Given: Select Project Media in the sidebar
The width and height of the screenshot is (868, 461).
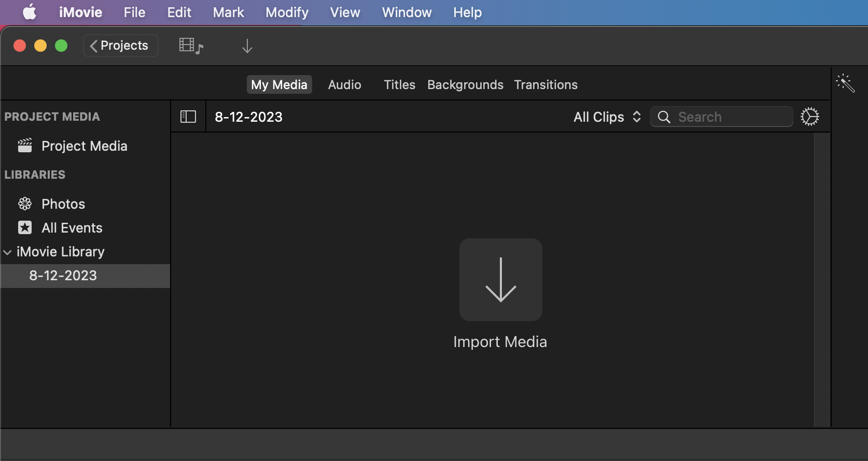Looking at the screenshot, I should click(85, 146).
